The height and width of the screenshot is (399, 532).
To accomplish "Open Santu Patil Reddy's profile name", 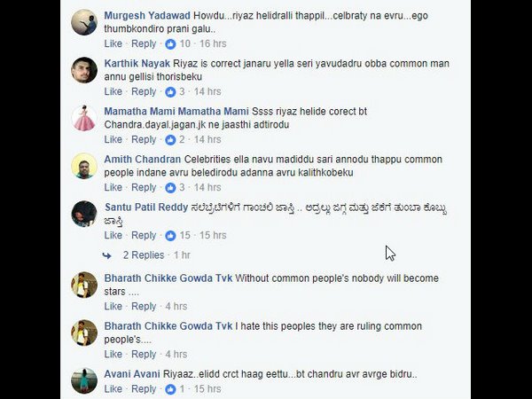I will coord(147,207).
